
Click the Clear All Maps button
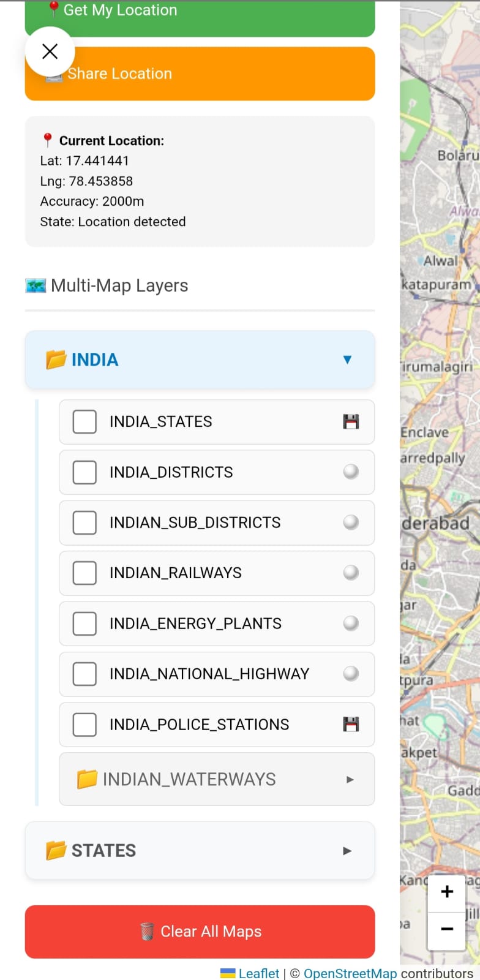pyautogui.click(x=200, y=932)
